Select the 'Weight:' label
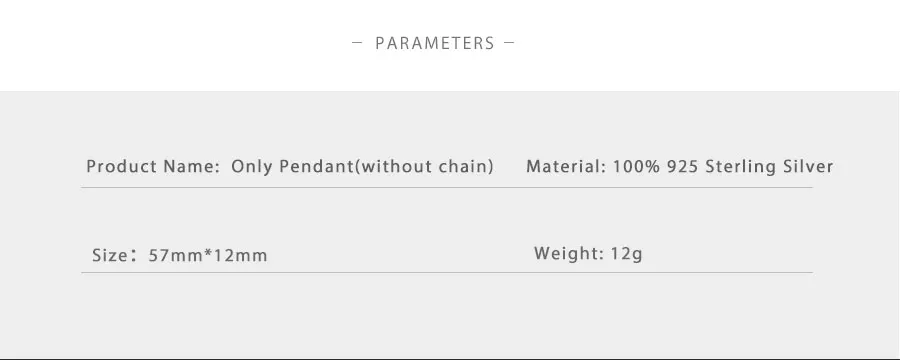 pyautogui.click(x=569, y=253)
